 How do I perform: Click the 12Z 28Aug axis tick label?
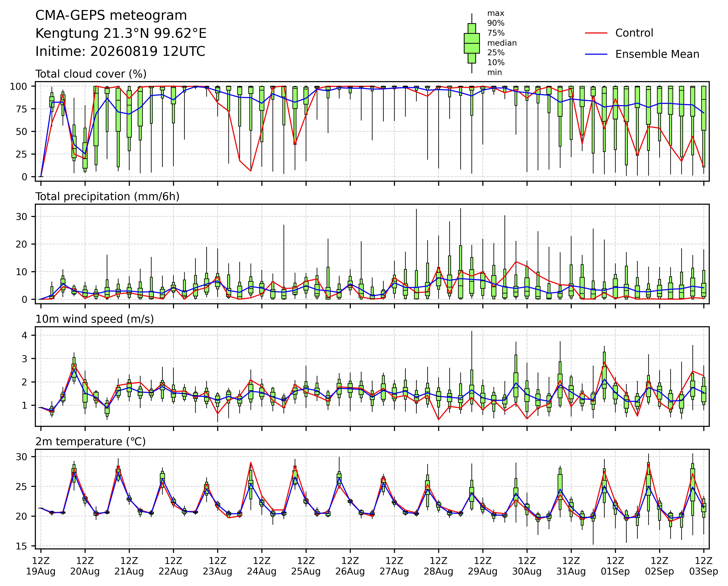(438, 566)
